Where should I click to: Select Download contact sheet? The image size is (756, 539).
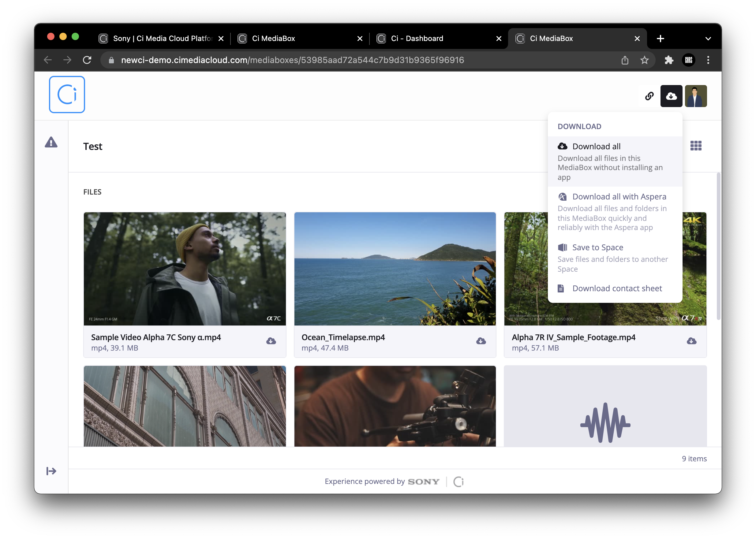[x=615, y=288]
